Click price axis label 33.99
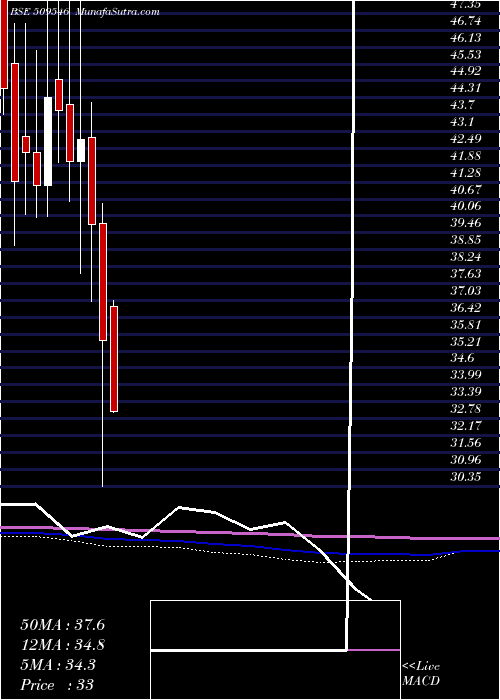 [x=466, y=375]
